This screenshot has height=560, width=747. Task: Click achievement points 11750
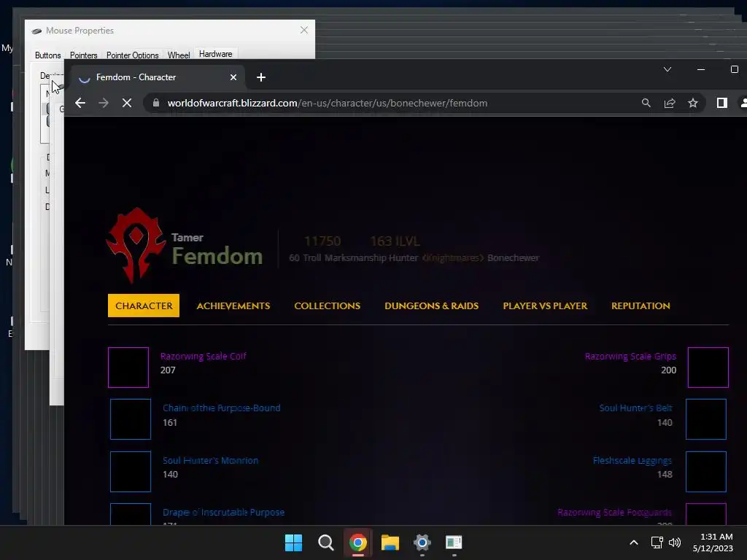[322, 241]
